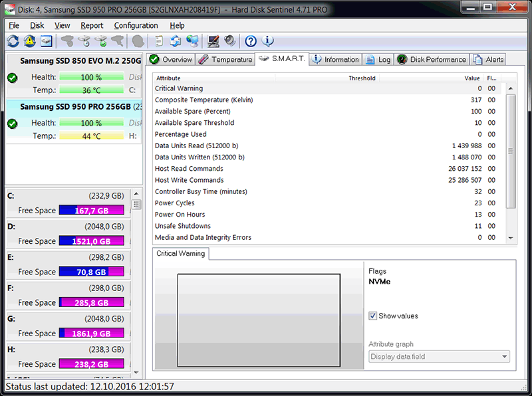Image resolution: width=532 pixels, height=396 pixels.
Task: Select the Available Spare (Percent) row
Action: click(327, 112)
